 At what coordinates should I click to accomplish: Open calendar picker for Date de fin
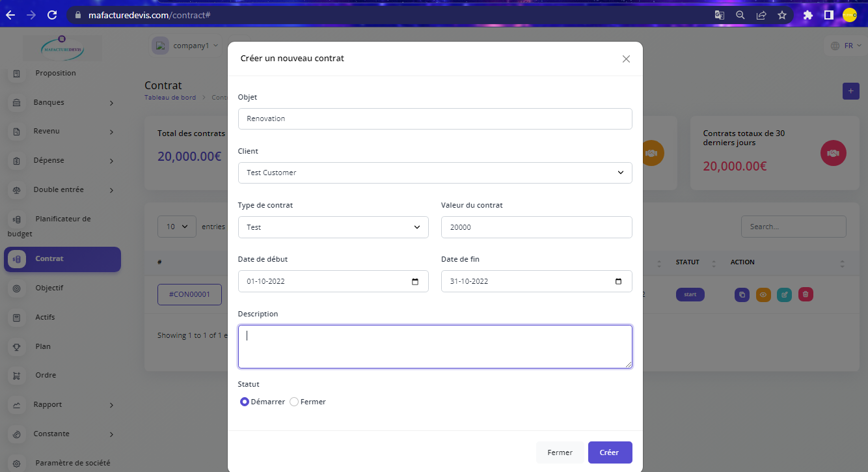click(x=618, y=282)
